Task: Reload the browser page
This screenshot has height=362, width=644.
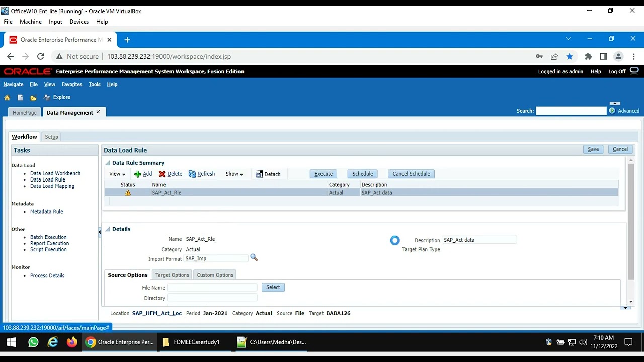Action: tap(41, 57)
